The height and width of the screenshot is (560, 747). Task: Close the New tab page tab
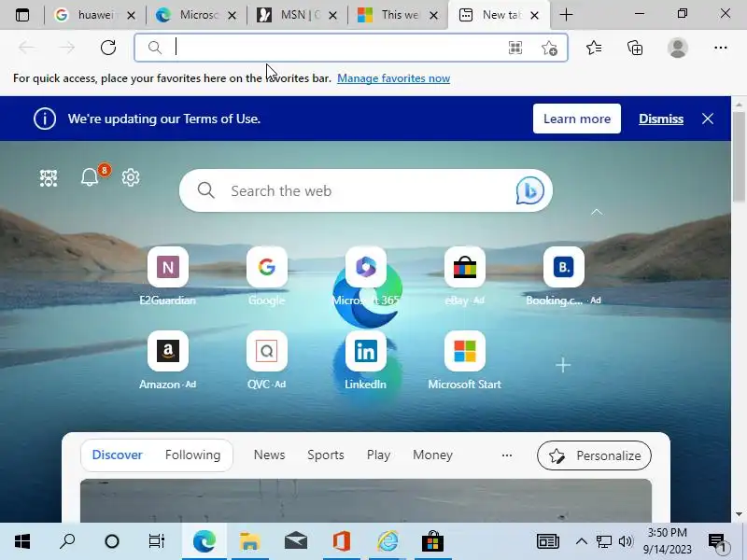click(x=534, y=16)
